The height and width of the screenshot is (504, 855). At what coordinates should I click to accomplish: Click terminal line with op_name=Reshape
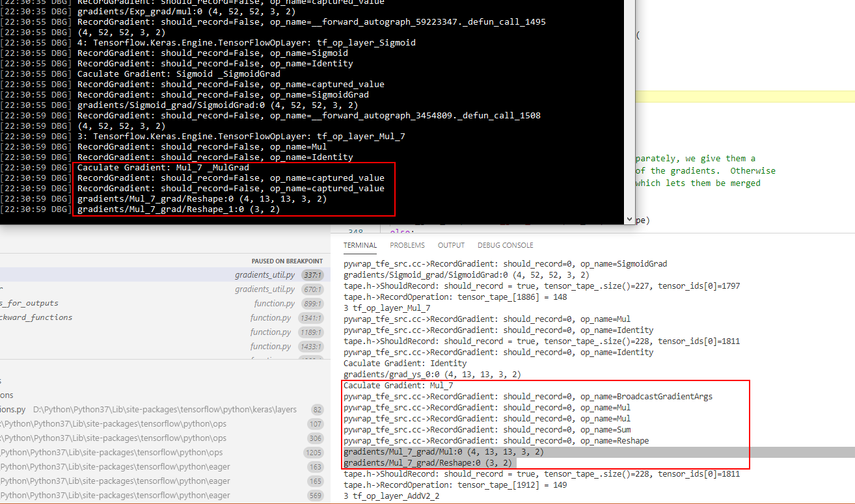(x=496, y=441)
